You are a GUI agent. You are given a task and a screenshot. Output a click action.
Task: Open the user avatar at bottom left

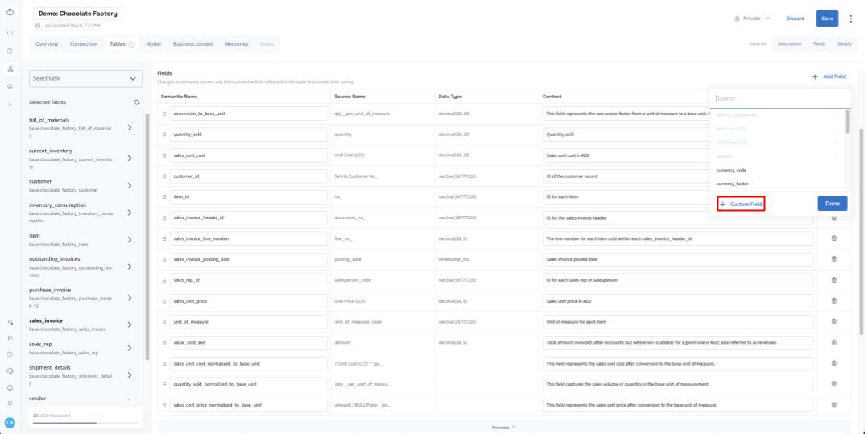[10, 422]
